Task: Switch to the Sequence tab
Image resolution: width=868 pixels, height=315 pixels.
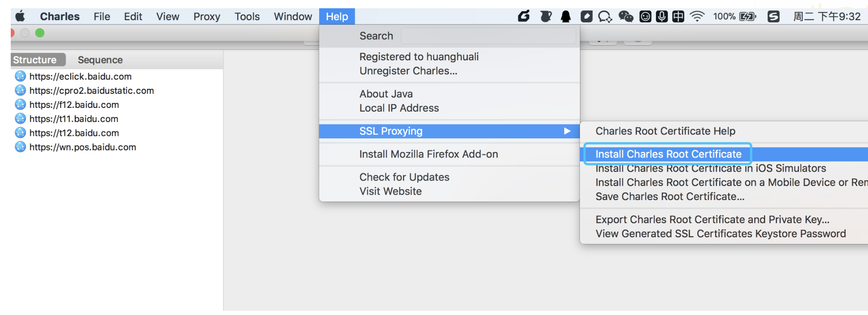Action: 100,60
